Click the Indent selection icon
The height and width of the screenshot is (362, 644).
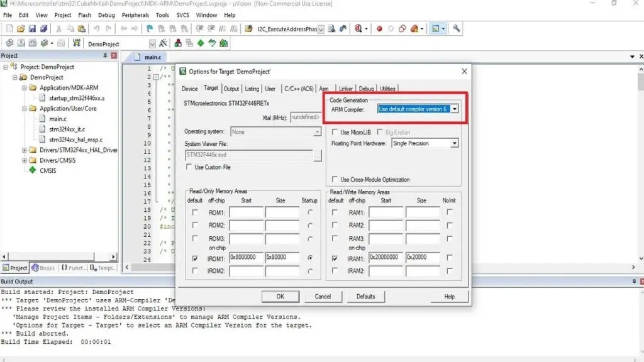pos(199,29)
